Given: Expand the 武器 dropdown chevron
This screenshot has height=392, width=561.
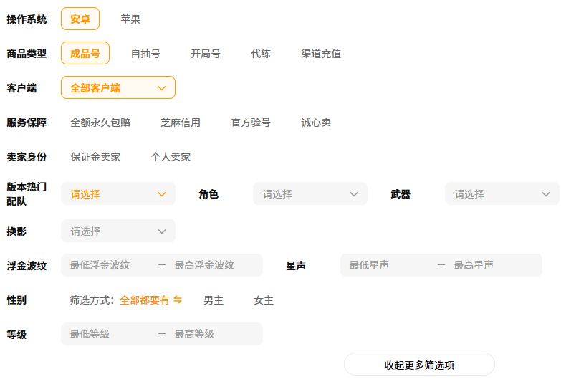Looking at the screenshot, I should pyautogui.click(x=546, y=194).
